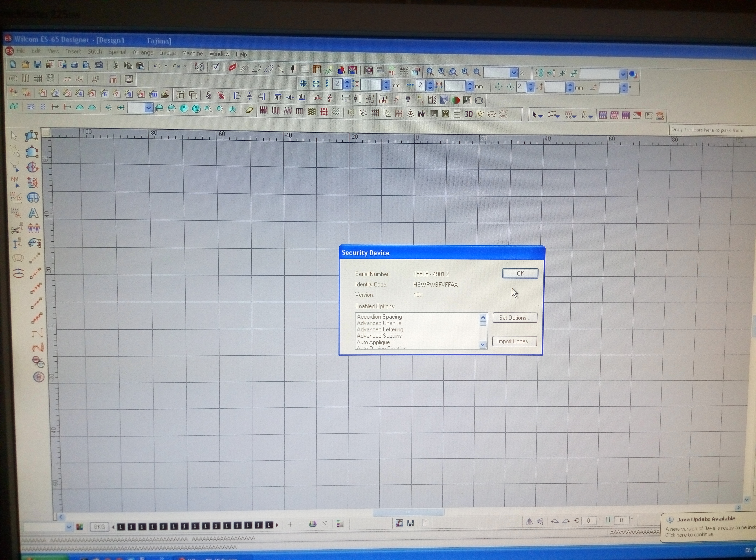The width and height of the screenshot is (756, 560).
Task: Click the 3D stitch effect icon
Action: (x=469, y=114)
